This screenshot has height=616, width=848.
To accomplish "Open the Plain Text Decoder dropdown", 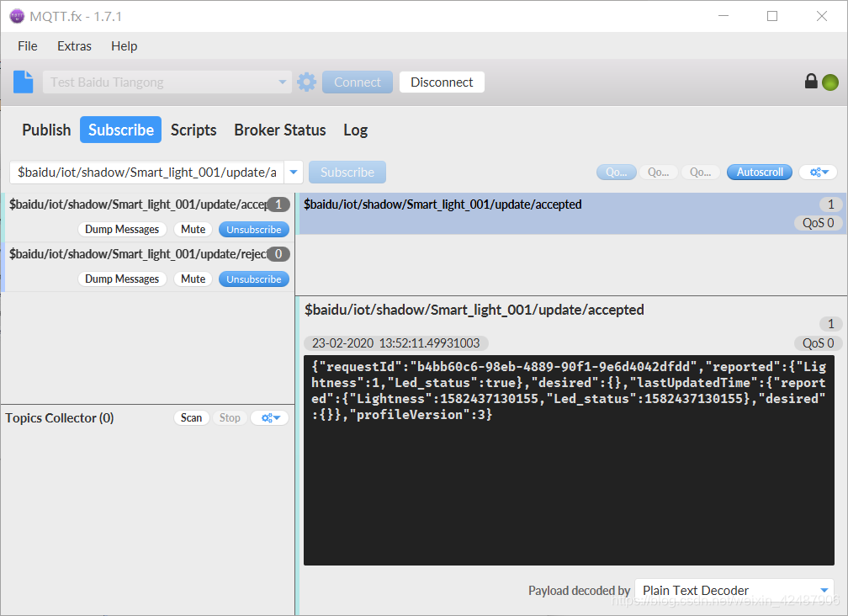I will [x=734, y=591].
